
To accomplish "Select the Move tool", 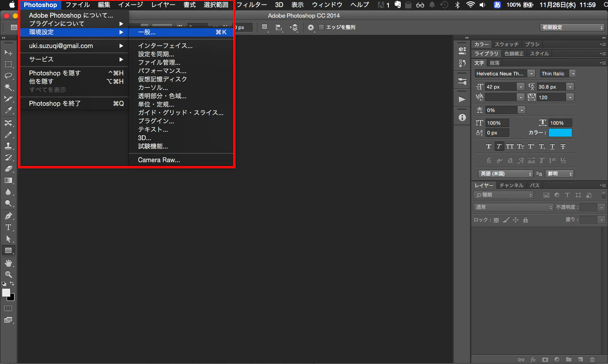I will pos(8,52).
